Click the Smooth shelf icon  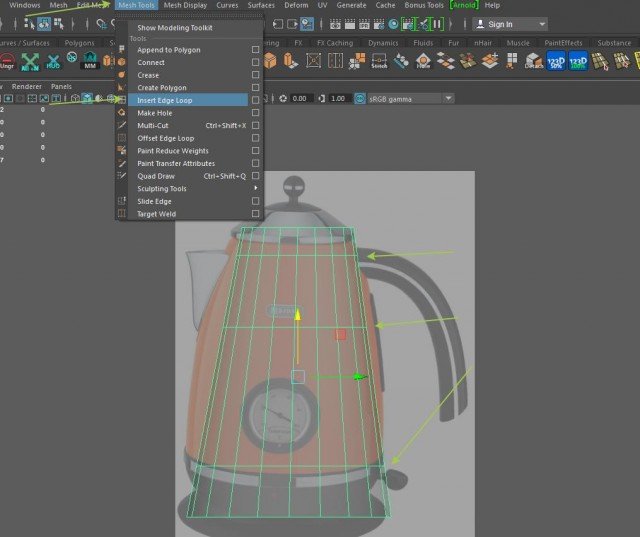[379, 63]
